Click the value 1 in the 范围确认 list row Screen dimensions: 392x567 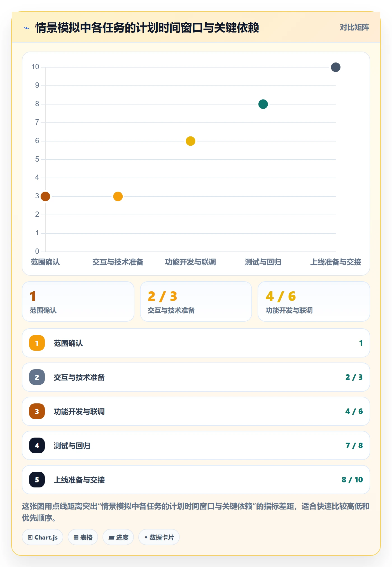tap(361, 343)
